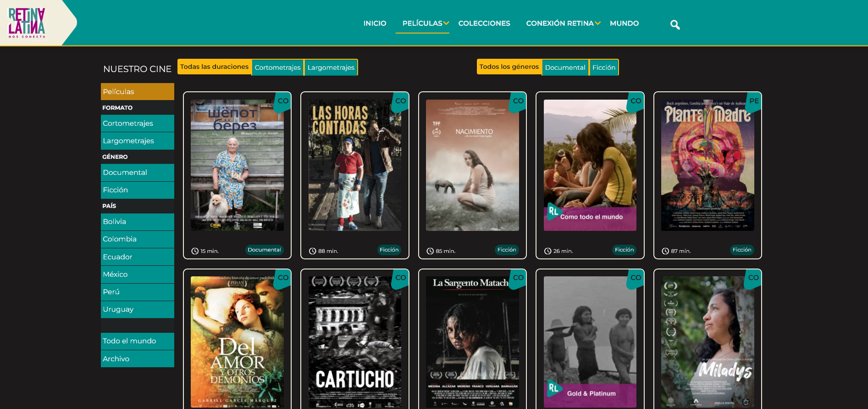The width and height of the screenshot is (868, 409).
Task: Open the Conexión Retina menu item
Action: tap(560, 23)
